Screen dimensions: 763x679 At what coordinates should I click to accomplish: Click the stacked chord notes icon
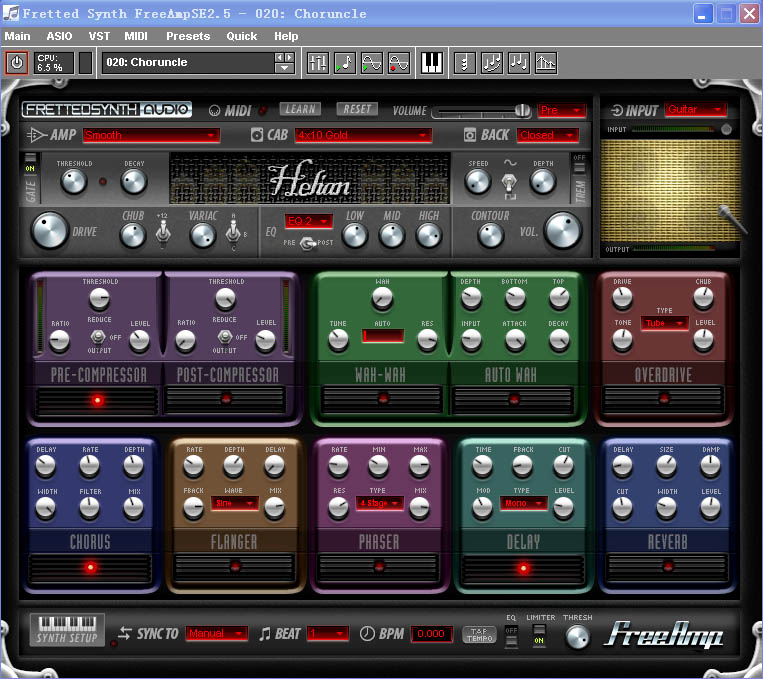(464, 63)
